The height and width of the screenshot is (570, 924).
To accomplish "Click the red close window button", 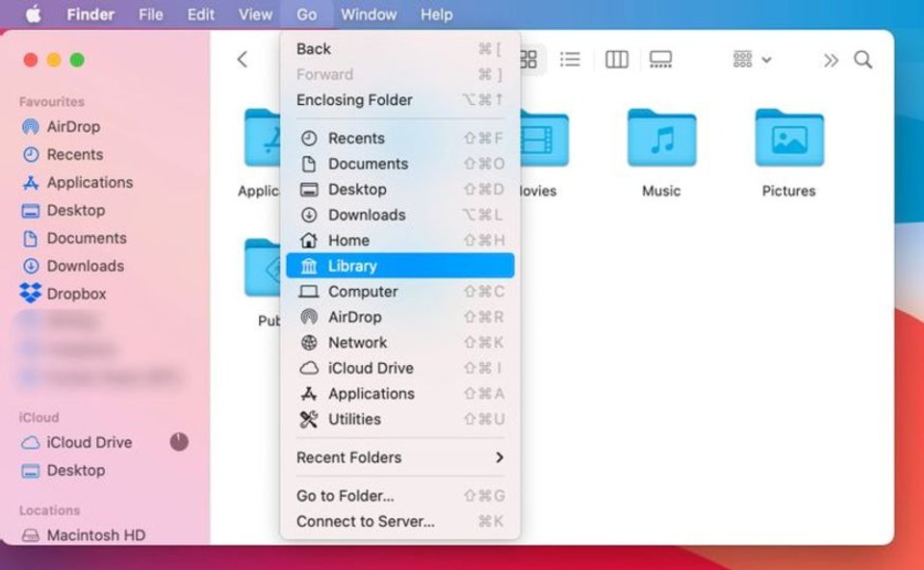I will point(31,60).
